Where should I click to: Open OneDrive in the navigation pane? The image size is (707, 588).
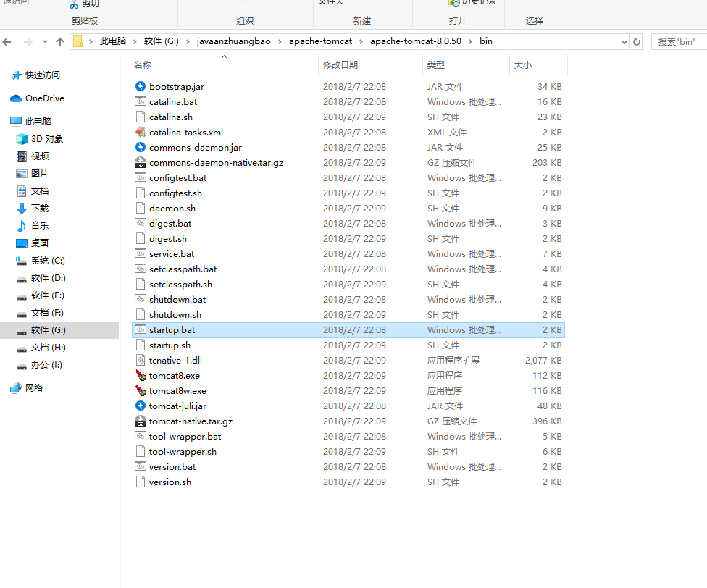(x=44, y=98)
